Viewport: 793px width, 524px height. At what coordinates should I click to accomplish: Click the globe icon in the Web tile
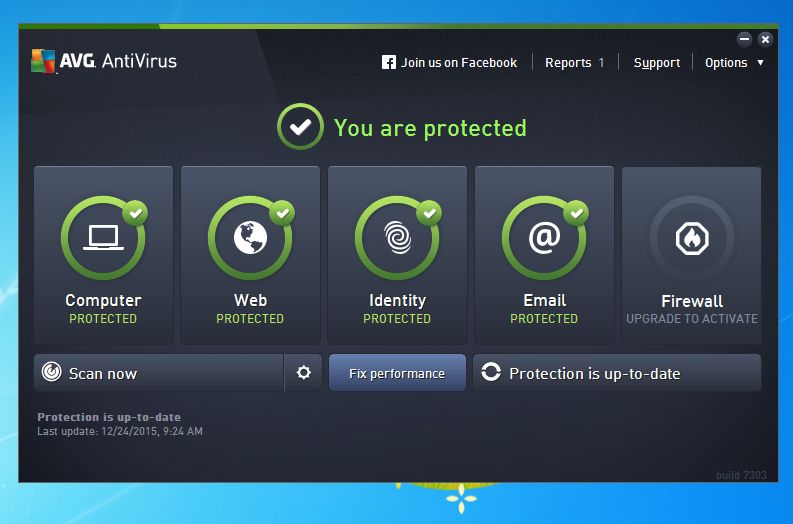(x=250, y=237)
